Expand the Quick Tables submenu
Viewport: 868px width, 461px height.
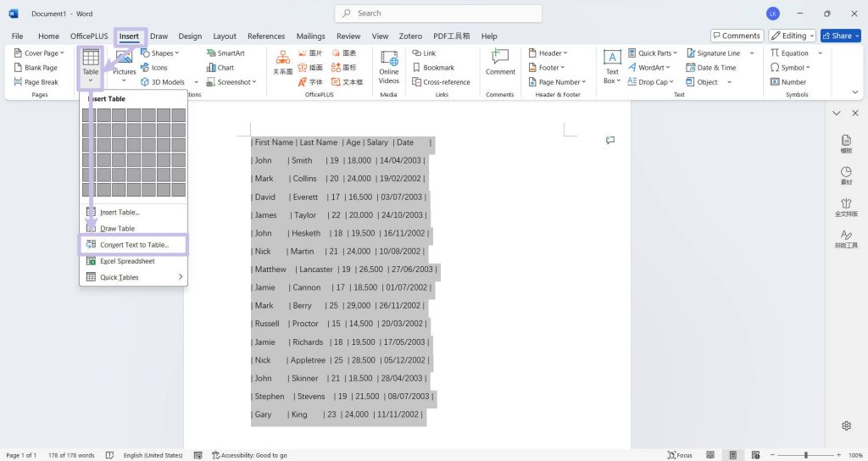pyautogui.click(x=133, y=277)
